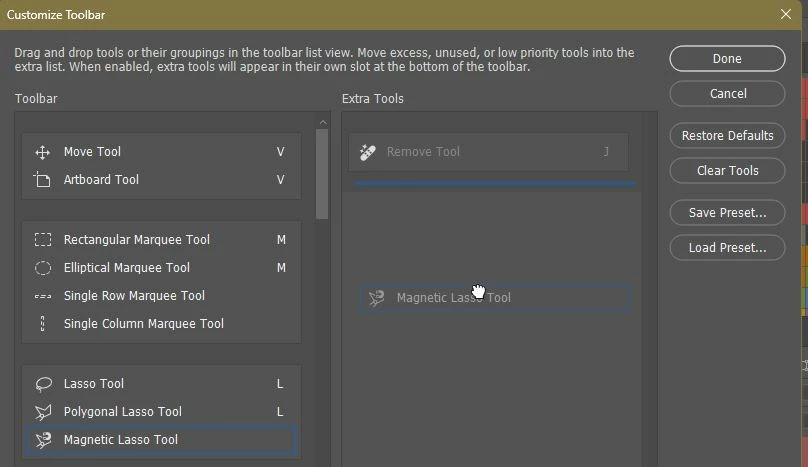Select the Move Tool cross-arrow icon
The image size is (808, 467).
[x=42, y=152]
